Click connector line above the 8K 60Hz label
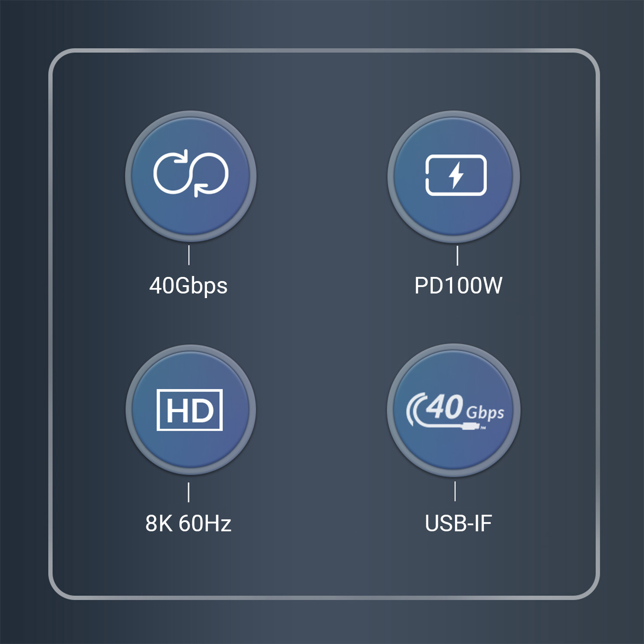 coord(189,492)
